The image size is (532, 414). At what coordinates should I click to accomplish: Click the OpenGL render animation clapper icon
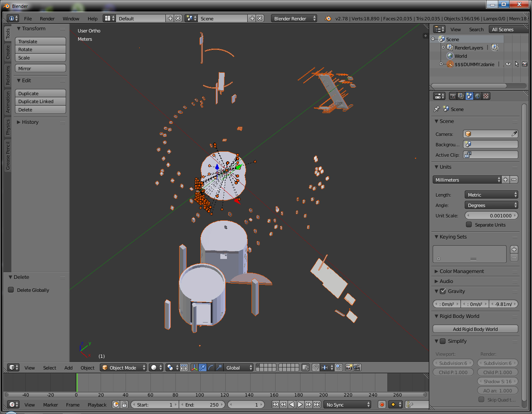tap(357, 367)
